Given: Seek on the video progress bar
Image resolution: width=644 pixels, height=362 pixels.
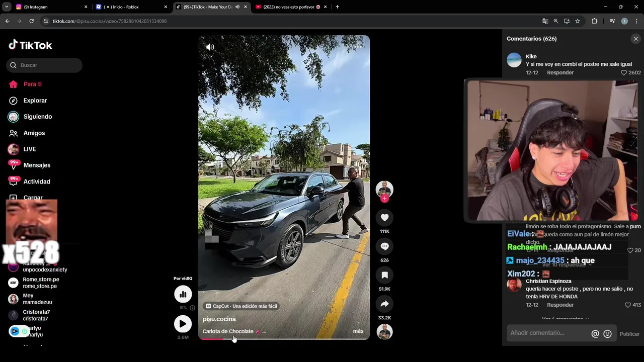Looking at the screenshot, I should [x=284, y=339].
